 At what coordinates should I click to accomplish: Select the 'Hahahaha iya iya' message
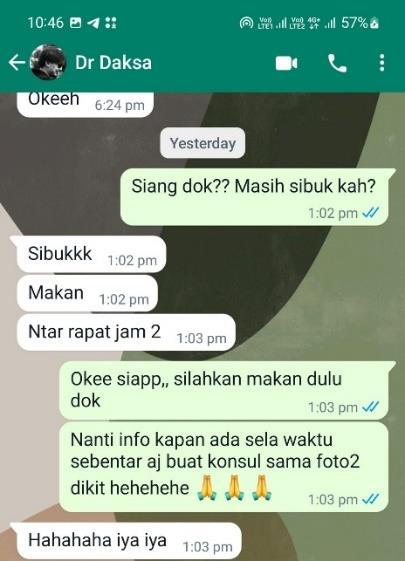[x=129, y=541]
